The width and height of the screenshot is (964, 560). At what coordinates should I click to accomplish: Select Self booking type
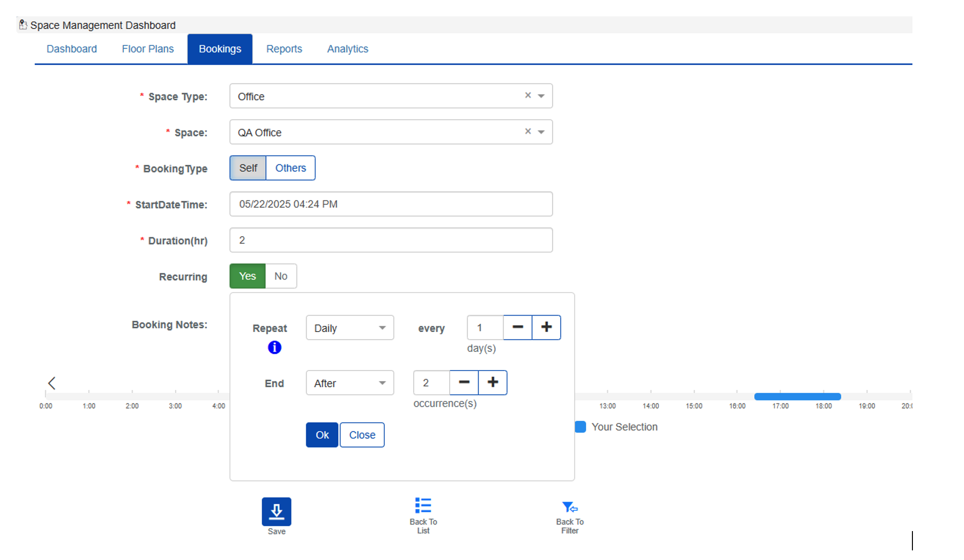248,168
